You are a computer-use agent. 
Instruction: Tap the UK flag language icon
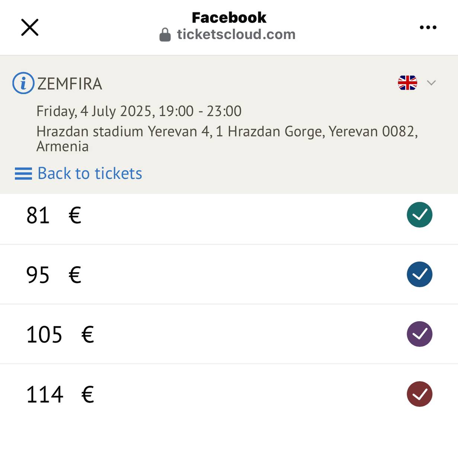click(x=407, y=83)
